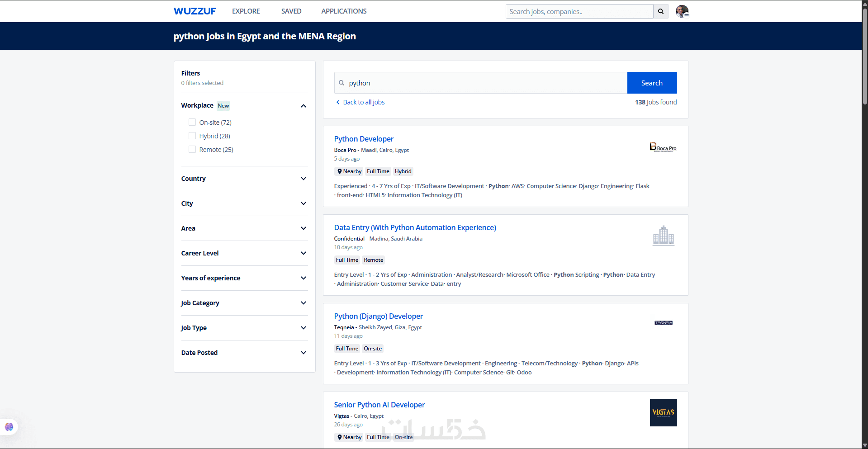
Task: Click the Hybrid tag on Python Developer job
Action: [x=403, y=171]
